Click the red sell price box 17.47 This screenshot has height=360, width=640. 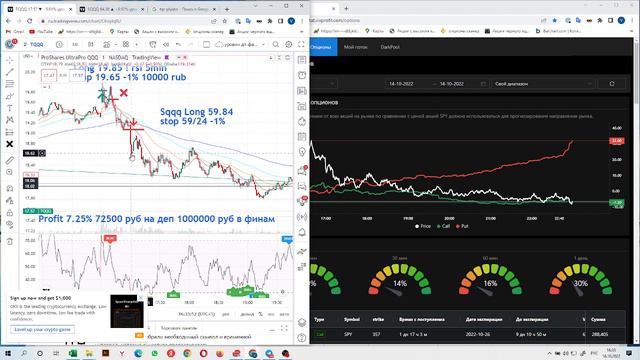49,76
